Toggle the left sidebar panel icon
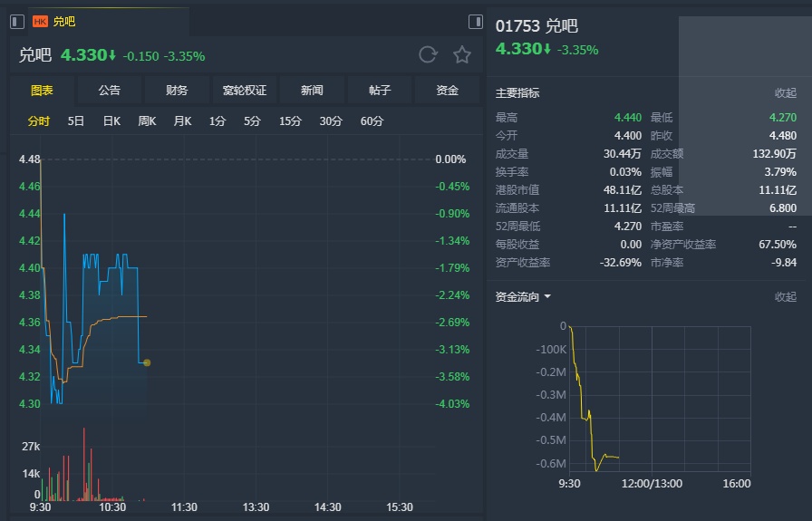The height and width of the screenshot is (521, 812). tap(17, 22)
